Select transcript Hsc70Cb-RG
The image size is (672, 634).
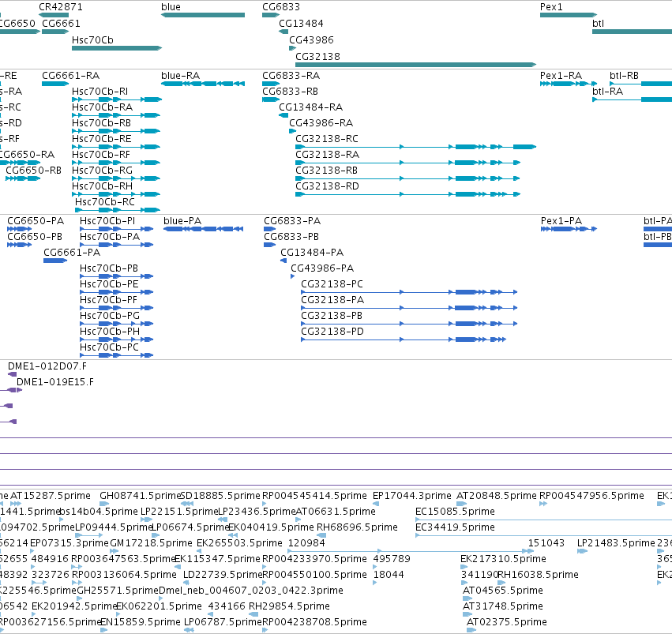click(116, 178)
